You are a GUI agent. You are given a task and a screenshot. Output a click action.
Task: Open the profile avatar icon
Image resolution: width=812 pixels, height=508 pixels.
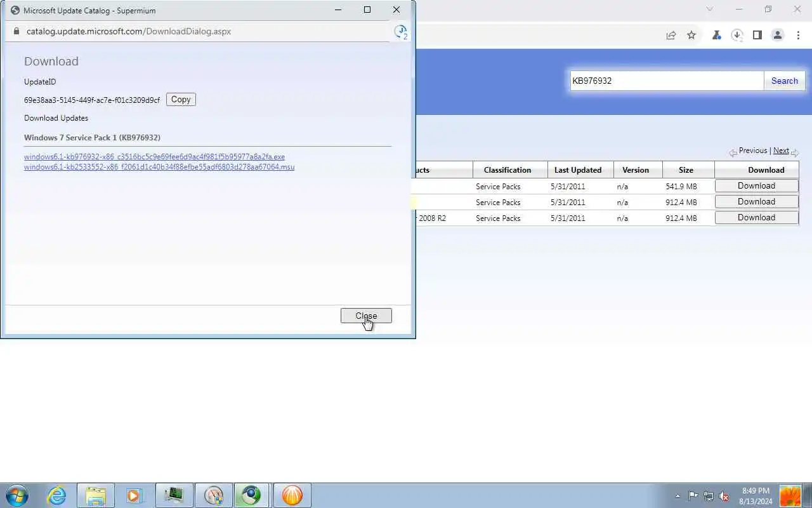click(778, 36)
